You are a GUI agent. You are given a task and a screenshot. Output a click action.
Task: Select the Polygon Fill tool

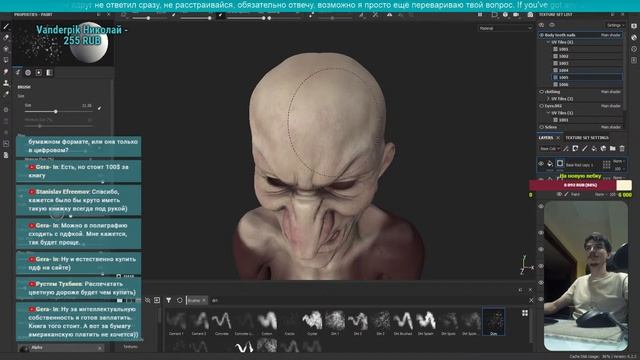point(6,60)
